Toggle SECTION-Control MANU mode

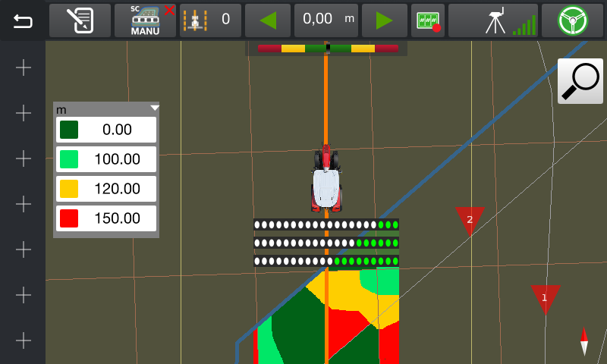coord(145,20)
